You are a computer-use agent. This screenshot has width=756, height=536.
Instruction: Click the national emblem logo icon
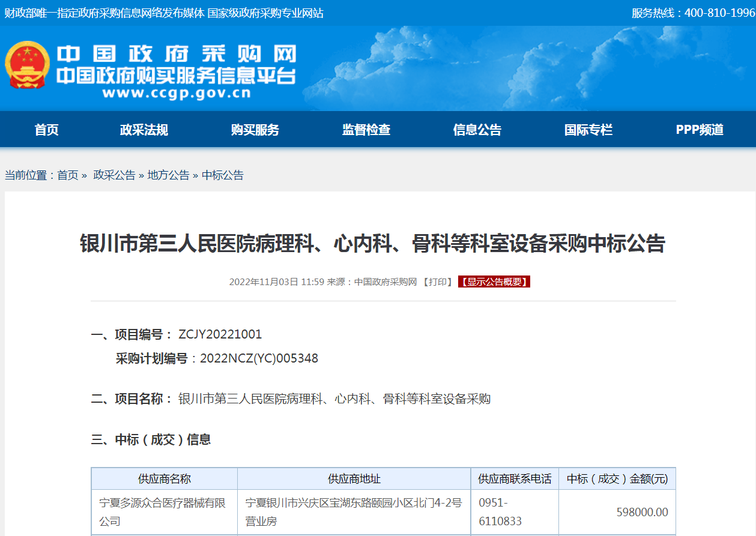28,65
